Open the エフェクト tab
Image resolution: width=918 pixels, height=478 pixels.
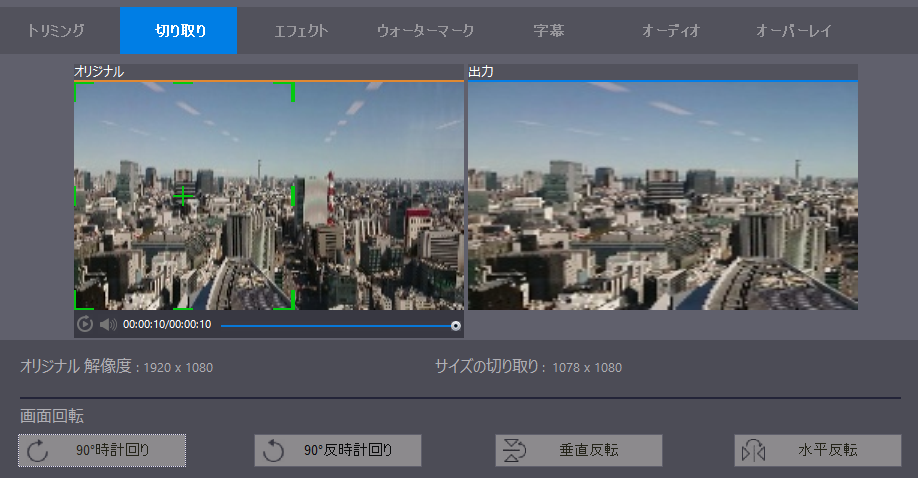click(x=301, y=31)
